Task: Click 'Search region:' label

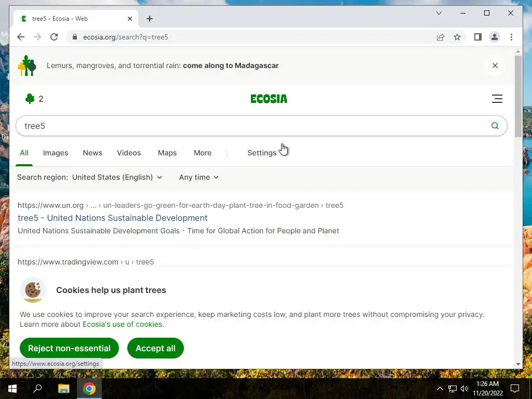Action: coord(43,177)
